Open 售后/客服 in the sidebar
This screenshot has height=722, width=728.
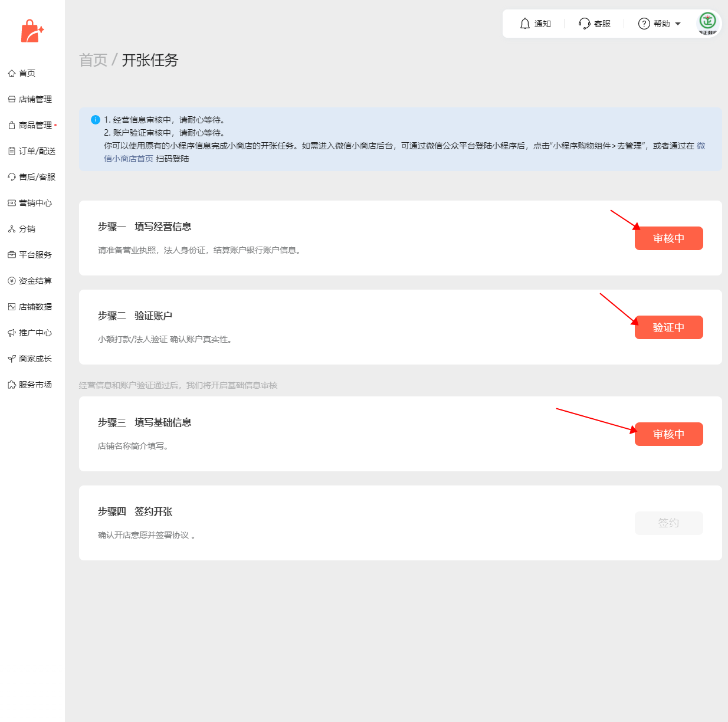click(37, 177)
